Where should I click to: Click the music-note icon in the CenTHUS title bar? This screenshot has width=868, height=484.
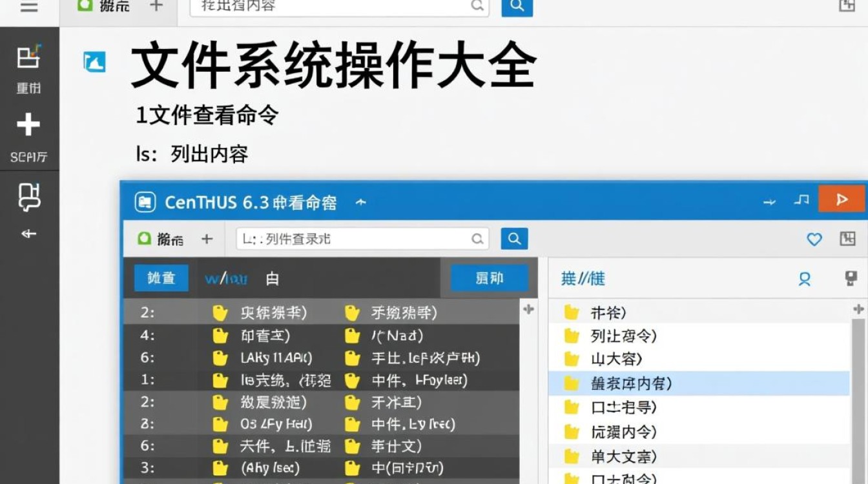click(801, 200)
